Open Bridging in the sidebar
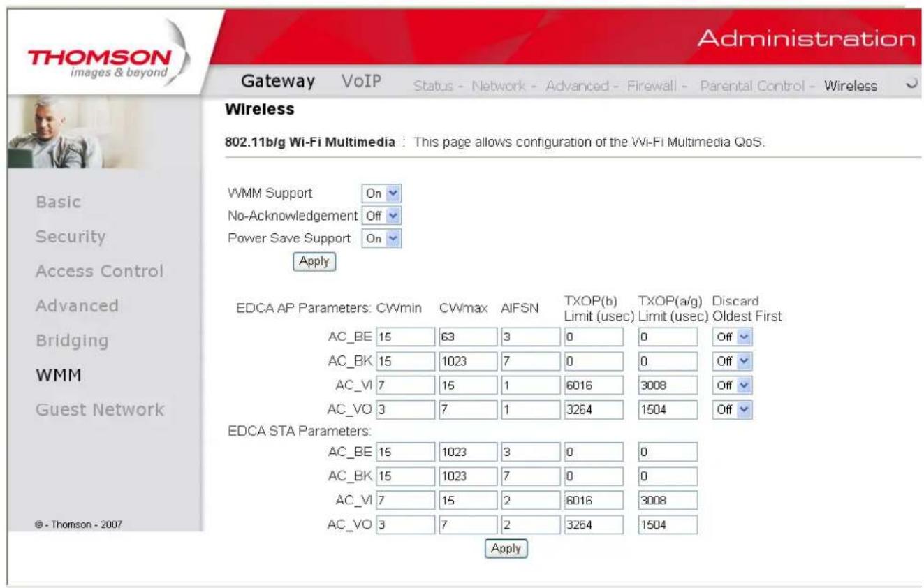The image size is (924, 588). tap(72, 341)
